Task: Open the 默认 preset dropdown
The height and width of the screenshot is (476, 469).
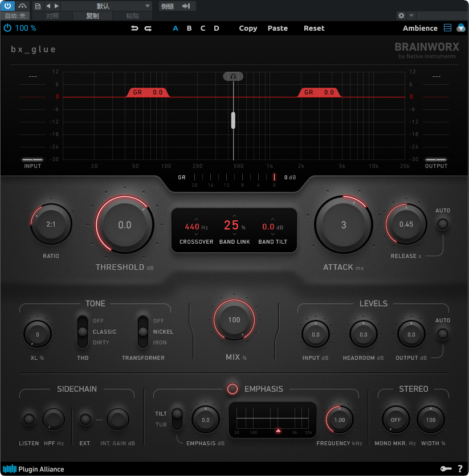Action: 107,6
